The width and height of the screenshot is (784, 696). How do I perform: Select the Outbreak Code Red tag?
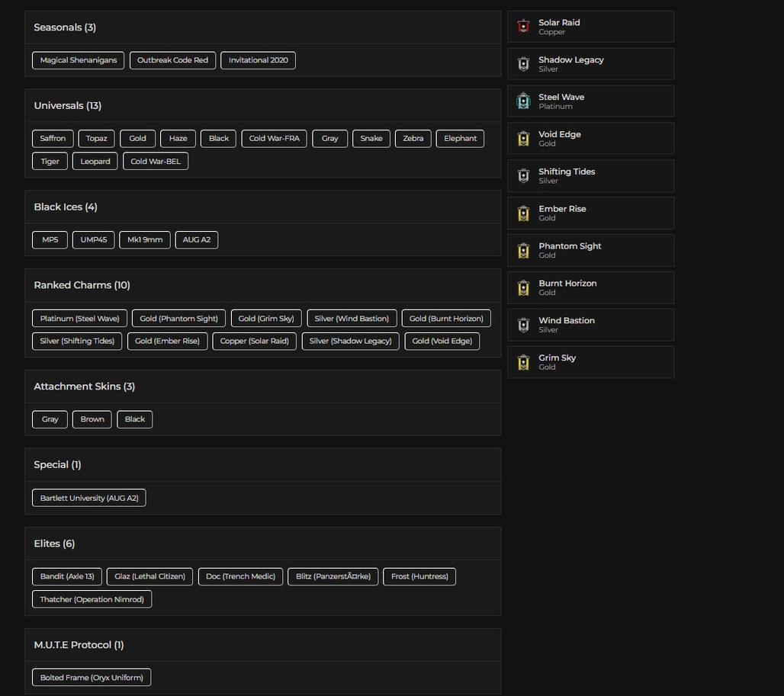172,60
